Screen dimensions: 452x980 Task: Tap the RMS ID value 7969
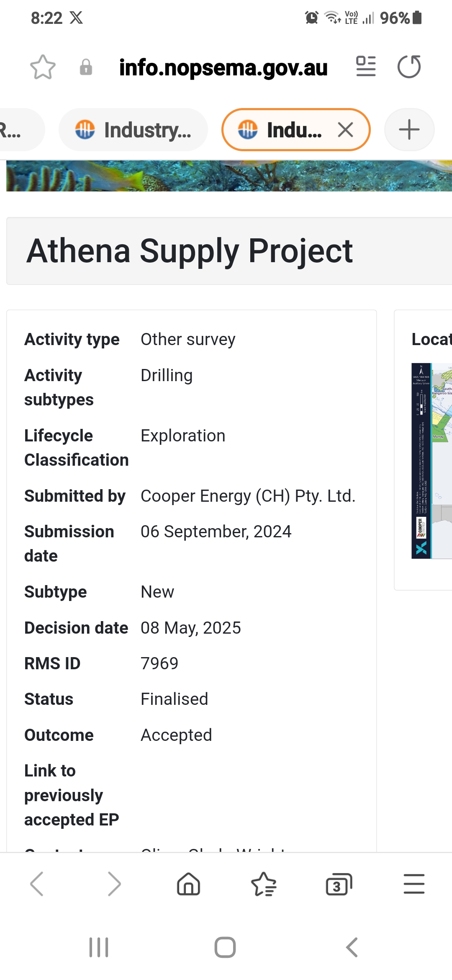(x=159, y=663)
